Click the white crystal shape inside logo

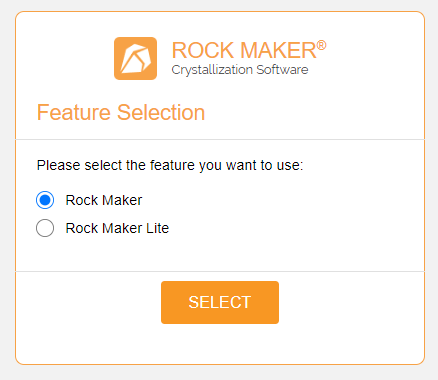coord(136,59)
